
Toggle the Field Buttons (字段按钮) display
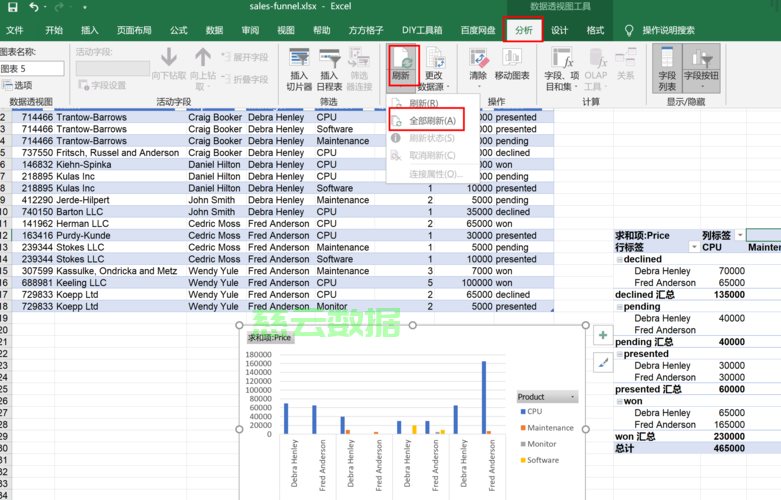701,69
